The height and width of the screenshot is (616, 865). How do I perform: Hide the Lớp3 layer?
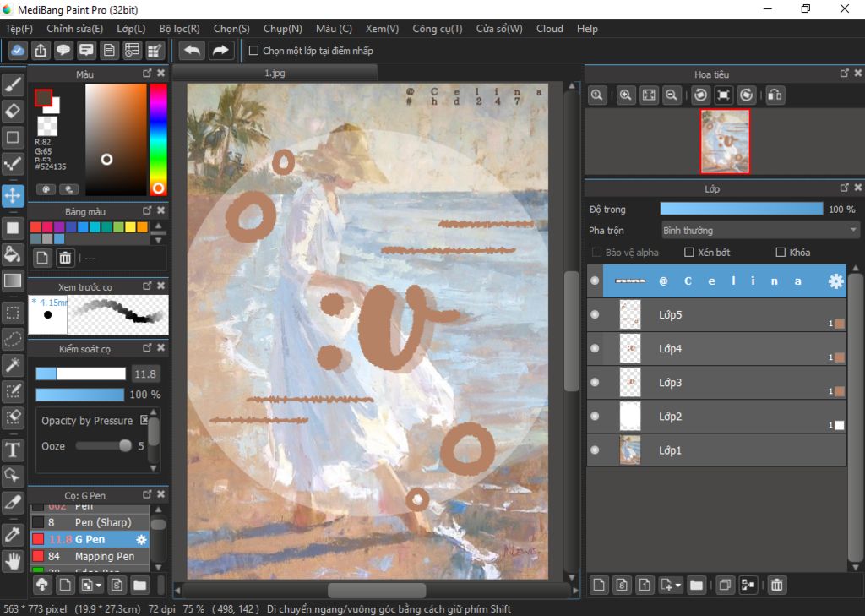[595, 382]
